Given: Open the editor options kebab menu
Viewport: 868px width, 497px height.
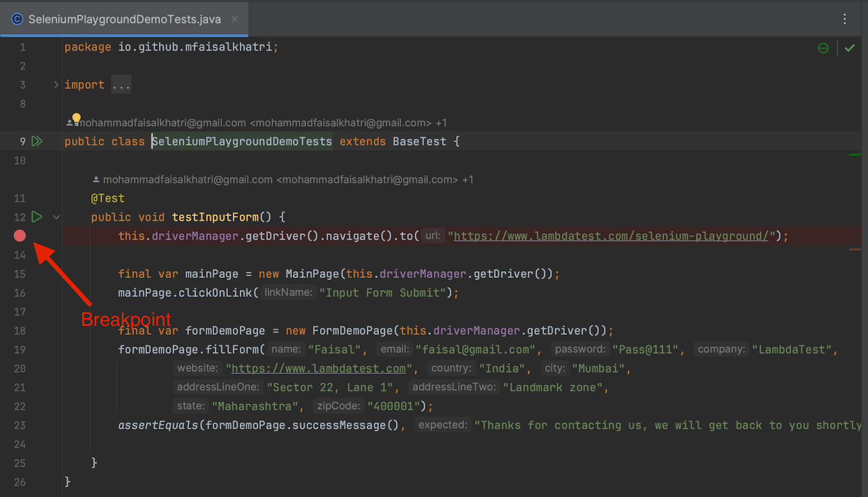Looking at the screenshot, I should (844, 19).
